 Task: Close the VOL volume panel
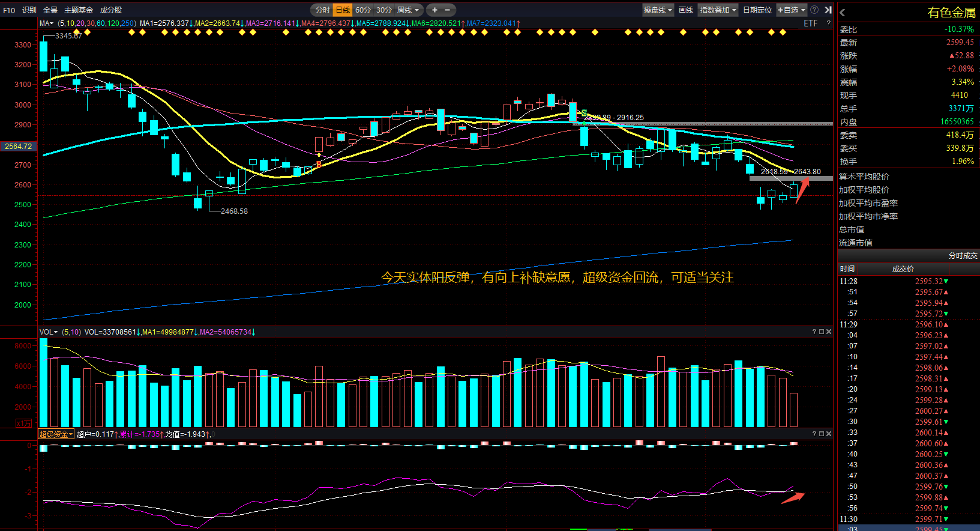(829, 332)
